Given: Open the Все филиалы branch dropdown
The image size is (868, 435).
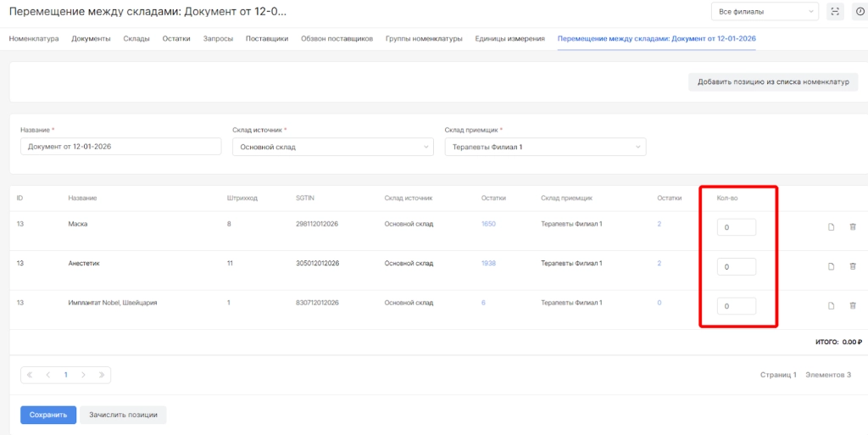Looking at the screenshot, I should pyautogui.click(x=765, y=11).
